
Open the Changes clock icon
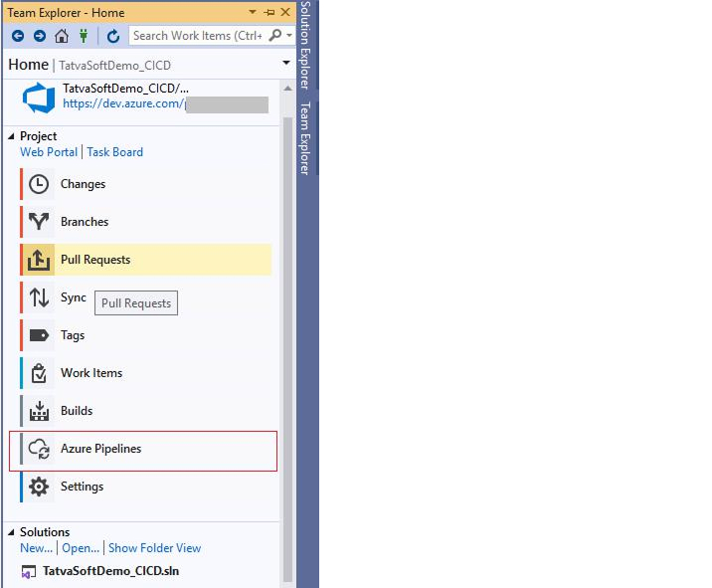pyautogui.click(x=39, y=184)
